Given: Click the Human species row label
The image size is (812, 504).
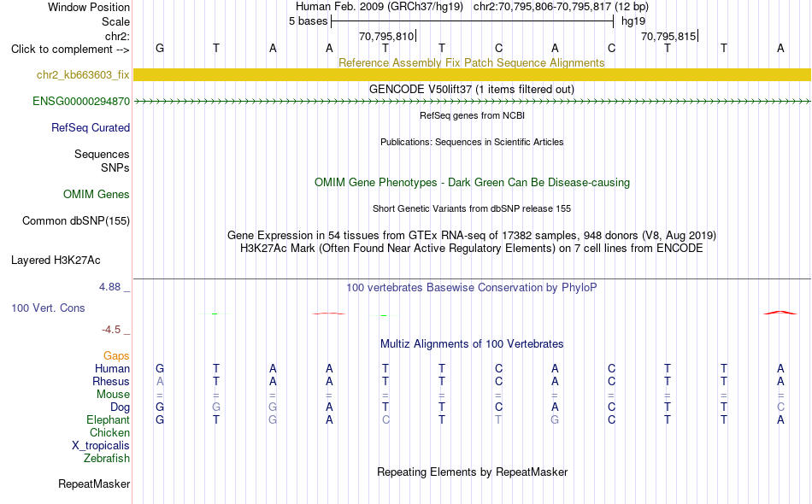Looking at the screenshot, I should [112, 369].
